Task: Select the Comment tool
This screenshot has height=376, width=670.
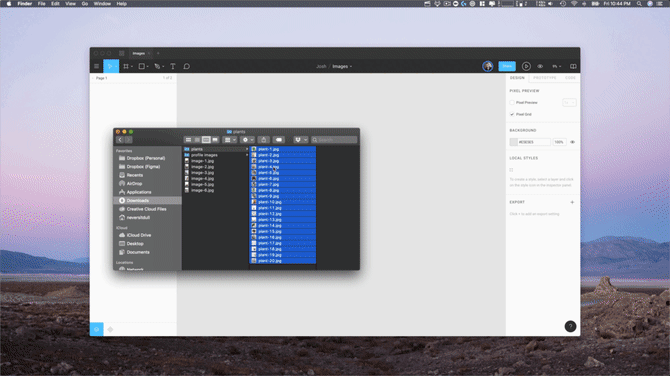Action: (186, 66)
